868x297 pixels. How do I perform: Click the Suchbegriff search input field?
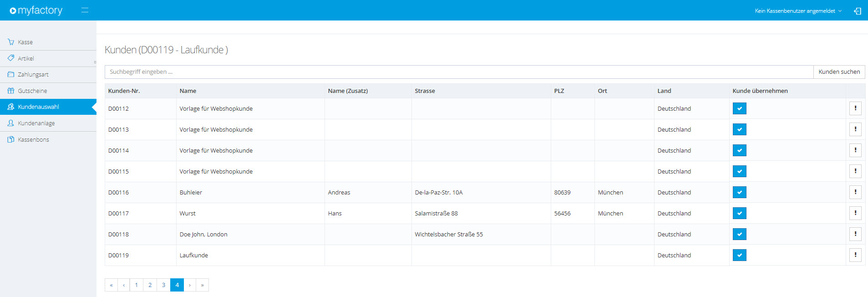tap(459, 72)
